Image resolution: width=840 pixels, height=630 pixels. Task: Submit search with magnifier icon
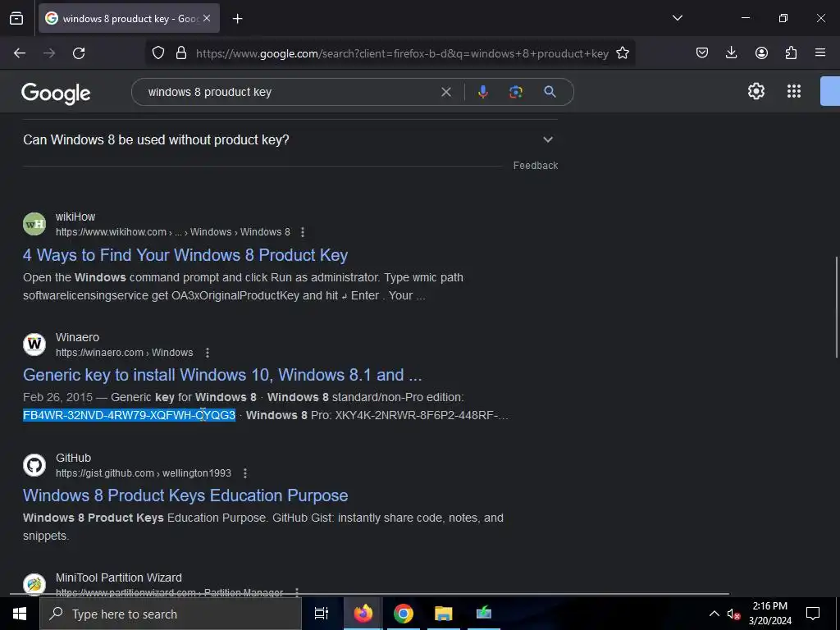[x=550, y=92]
